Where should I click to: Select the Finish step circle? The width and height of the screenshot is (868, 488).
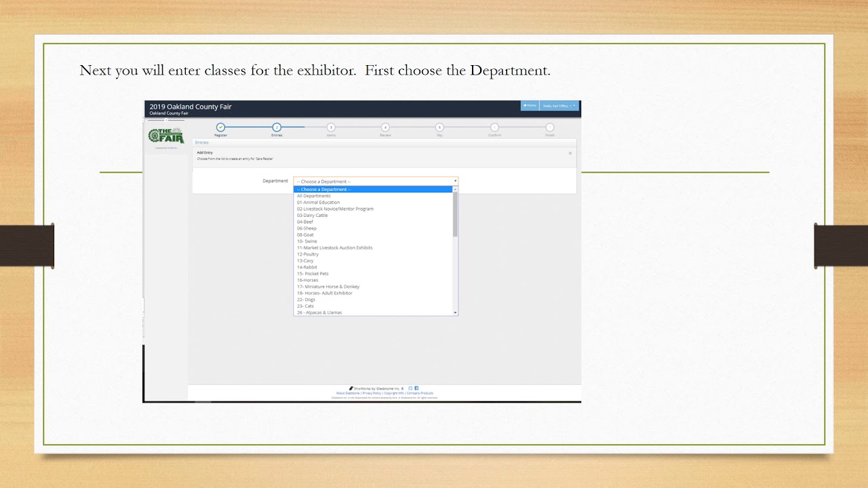pyautogui.click(x=549, y=127)
